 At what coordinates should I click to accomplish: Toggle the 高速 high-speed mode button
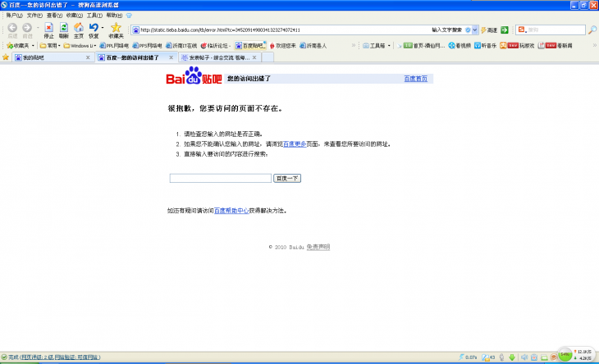pos(490,30)
